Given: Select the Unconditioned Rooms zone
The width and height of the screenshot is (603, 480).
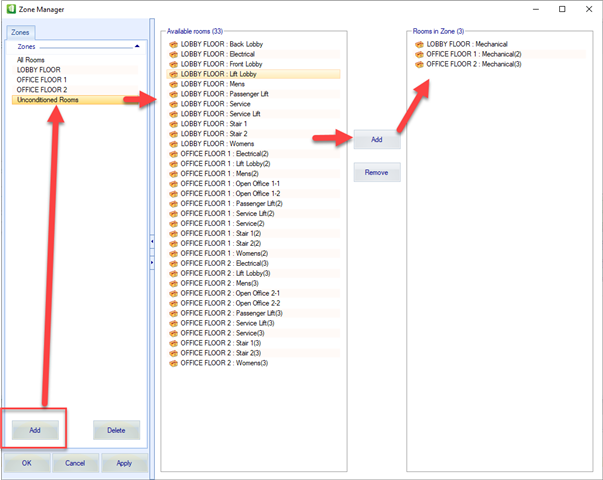Looking at the screenshot, I should click(x=75, y=100).
